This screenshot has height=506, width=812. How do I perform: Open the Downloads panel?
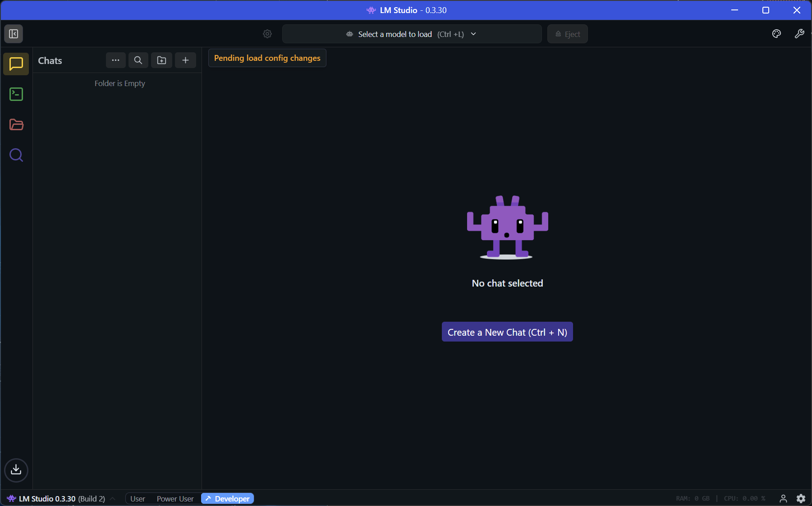(16, 470)
